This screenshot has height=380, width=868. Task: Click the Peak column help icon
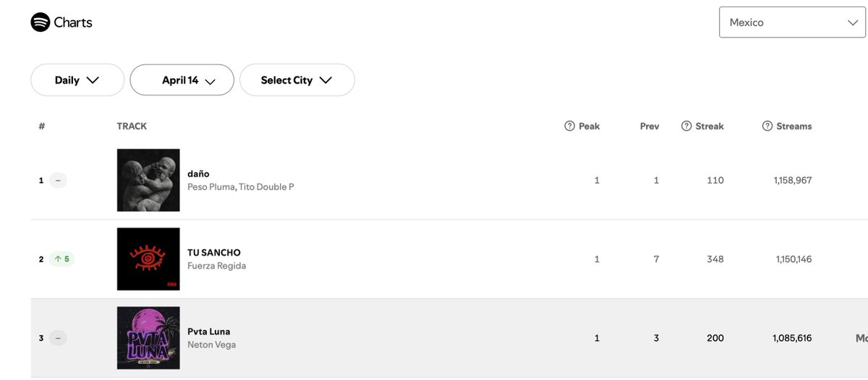point(569,126)
